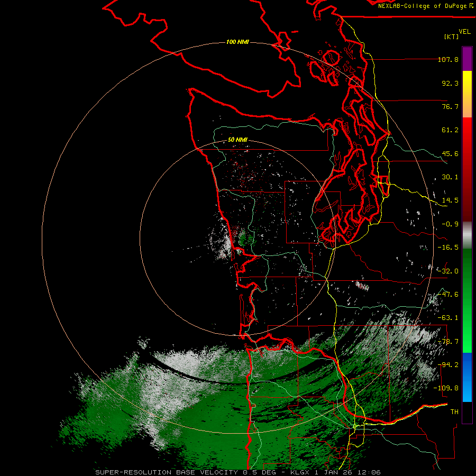Pick the blue segment of velocity color bar
476x476 pixels.
(467, 377)
